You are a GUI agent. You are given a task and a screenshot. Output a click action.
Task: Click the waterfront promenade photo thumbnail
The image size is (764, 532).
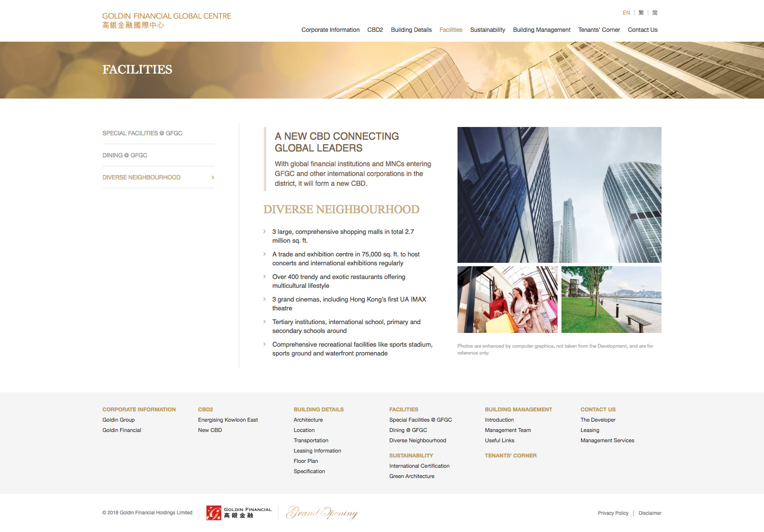611,300
